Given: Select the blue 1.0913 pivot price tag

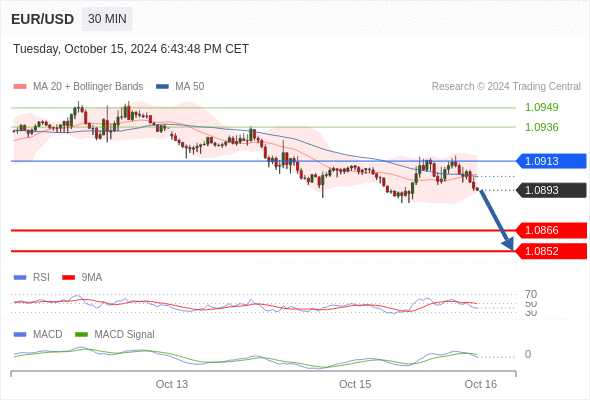Looking at the screenshot, I should (551, 161).
